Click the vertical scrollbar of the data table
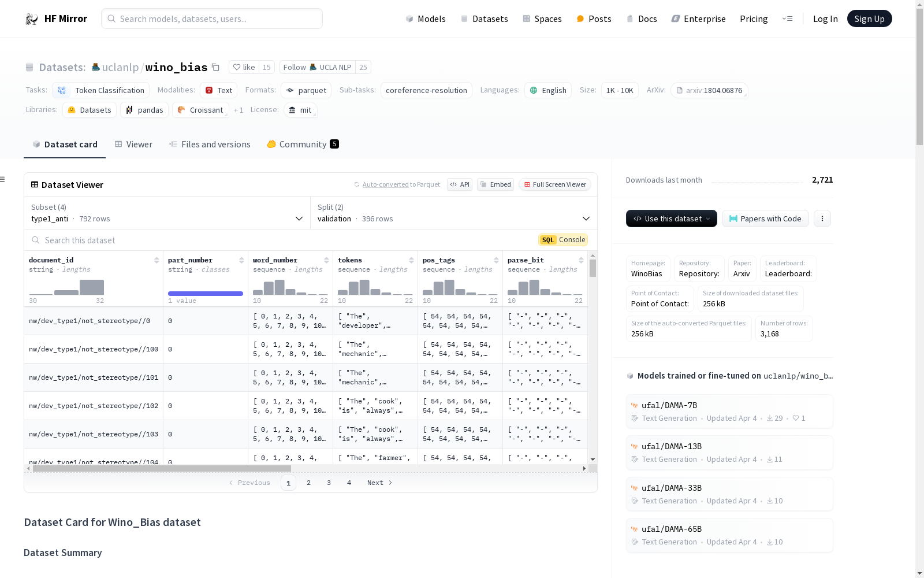 [x=593, y=268]
